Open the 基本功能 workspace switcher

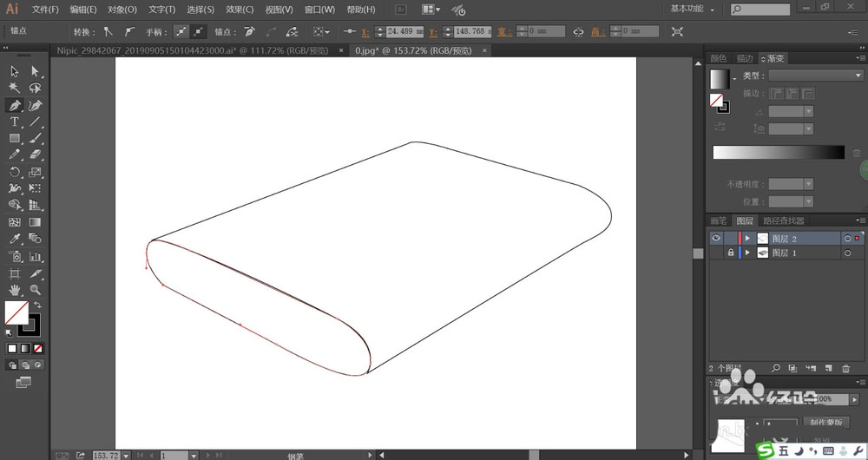pyautogui.click(x=692, y=9)
